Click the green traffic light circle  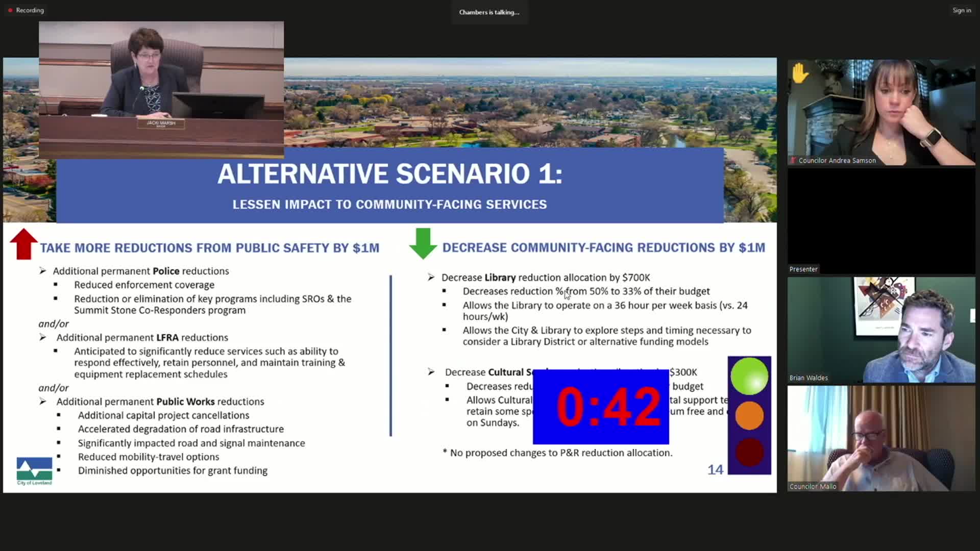[x=749, y=377]
